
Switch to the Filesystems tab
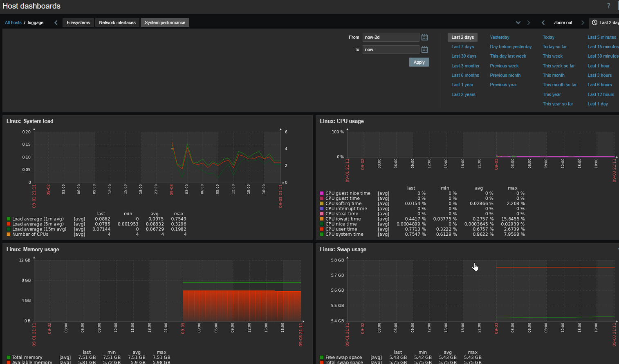pos(78,22)
